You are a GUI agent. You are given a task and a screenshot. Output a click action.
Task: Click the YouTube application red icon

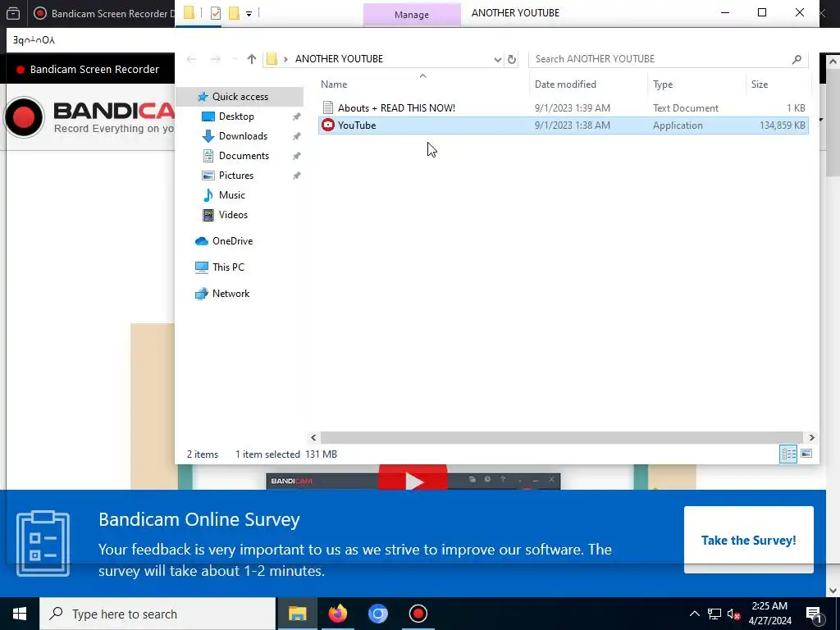click(x=328, y=126)
